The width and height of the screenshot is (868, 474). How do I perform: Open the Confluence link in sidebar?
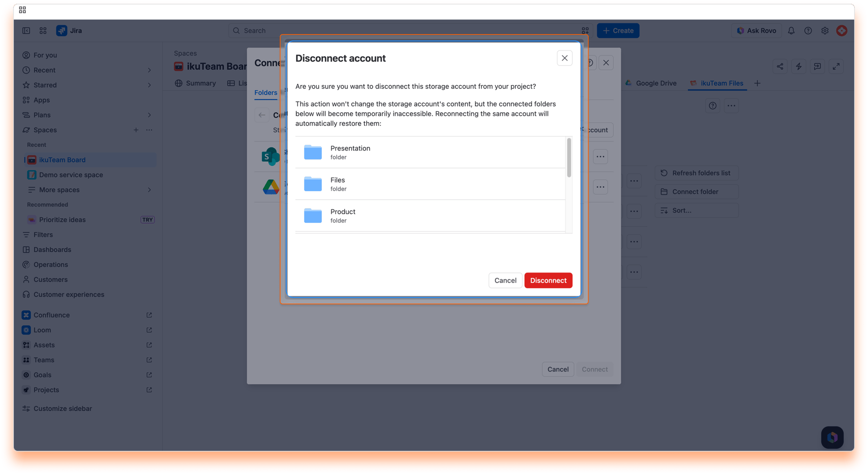point(87,315)
